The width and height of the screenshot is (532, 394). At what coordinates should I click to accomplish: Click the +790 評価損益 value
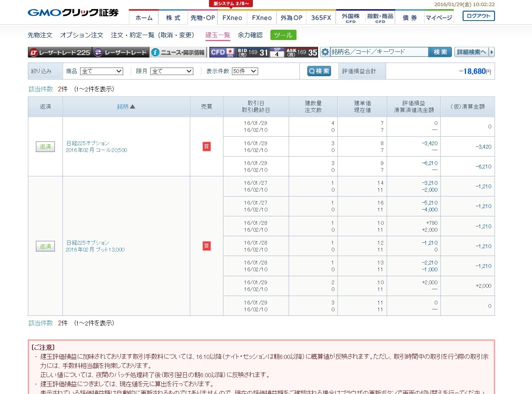[x=432, y=223]
